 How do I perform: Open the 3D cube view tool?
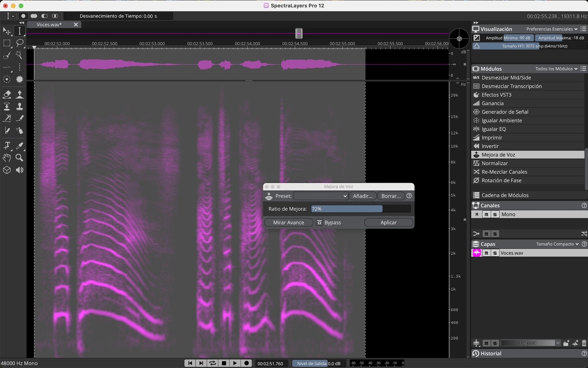[7, 170]
